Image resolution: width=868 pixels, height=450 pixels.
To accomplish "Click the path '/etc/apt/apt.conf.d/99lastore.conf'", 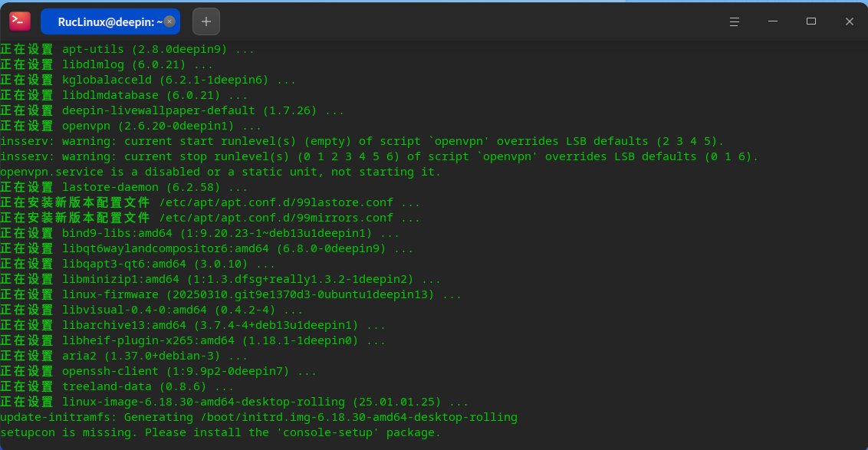I will tap(276, 202).
